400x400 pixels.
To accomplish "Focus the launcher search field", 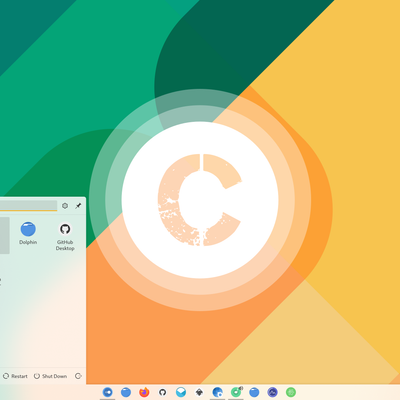I will point(28,205).
